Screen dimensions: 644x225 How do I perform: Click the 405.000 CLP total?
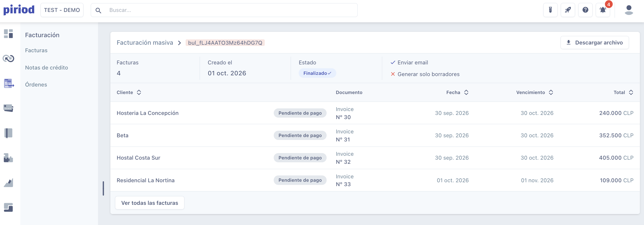[x=616, y=158]
